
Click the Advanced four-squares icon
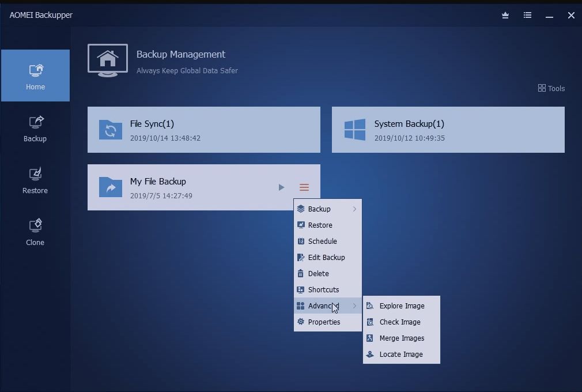tap(301, 306)
